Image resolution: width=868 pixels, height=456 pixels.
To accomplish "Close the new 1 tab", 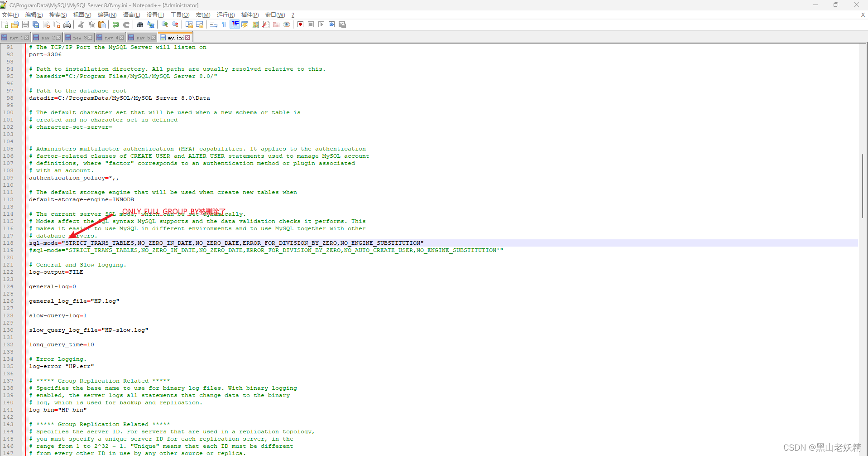I will coord(26,38).
